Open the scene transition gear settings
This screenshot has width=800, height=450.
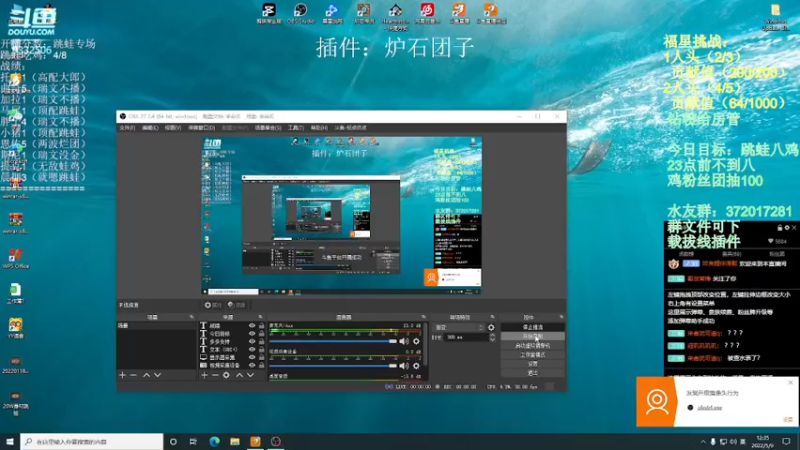pos(491,328)
